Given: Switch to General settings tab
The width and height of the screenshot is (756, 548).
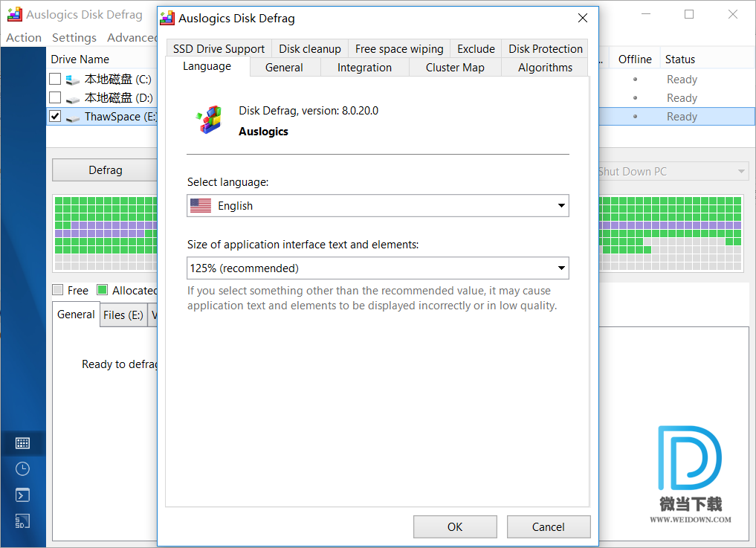Looking at the screenshot, I should [284, 68].
